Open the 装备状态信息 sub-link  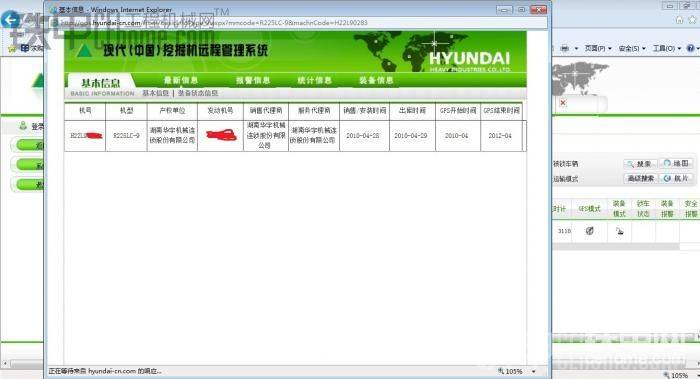pyautogui.click(x=198, y=93)
